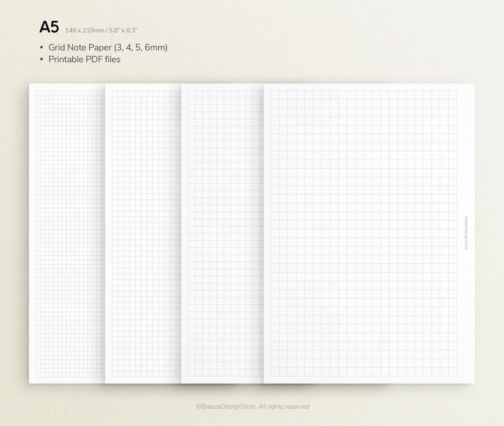This screenshot has width=504, height=426.
Task: Click the 148 x 210mm dimension text
Action: pyautogui.click(x=85, y=30)
